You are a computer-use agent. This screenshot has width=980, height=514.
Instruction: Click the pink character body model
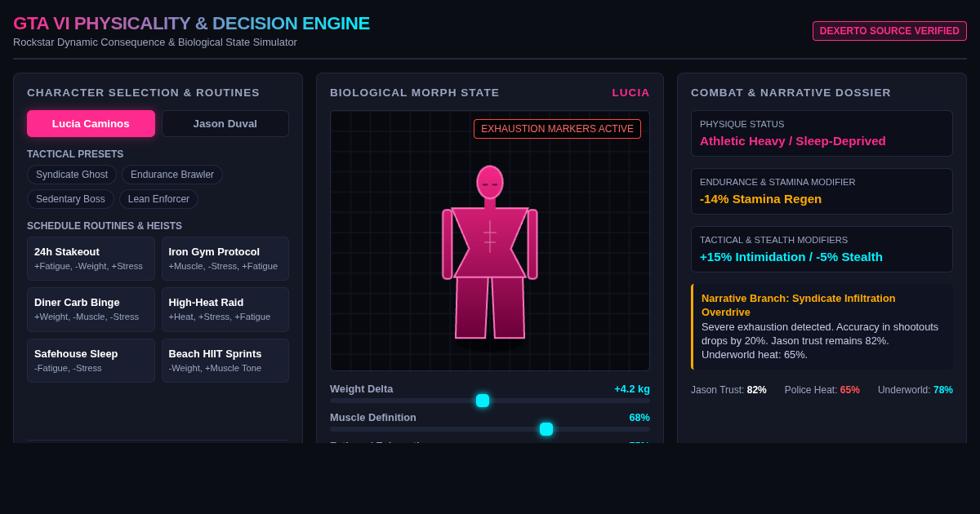click(490, 253)
